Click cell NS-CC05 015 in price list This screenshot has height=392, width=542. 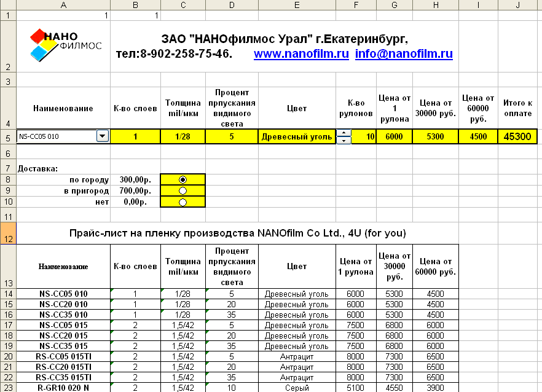coord(63,325)
